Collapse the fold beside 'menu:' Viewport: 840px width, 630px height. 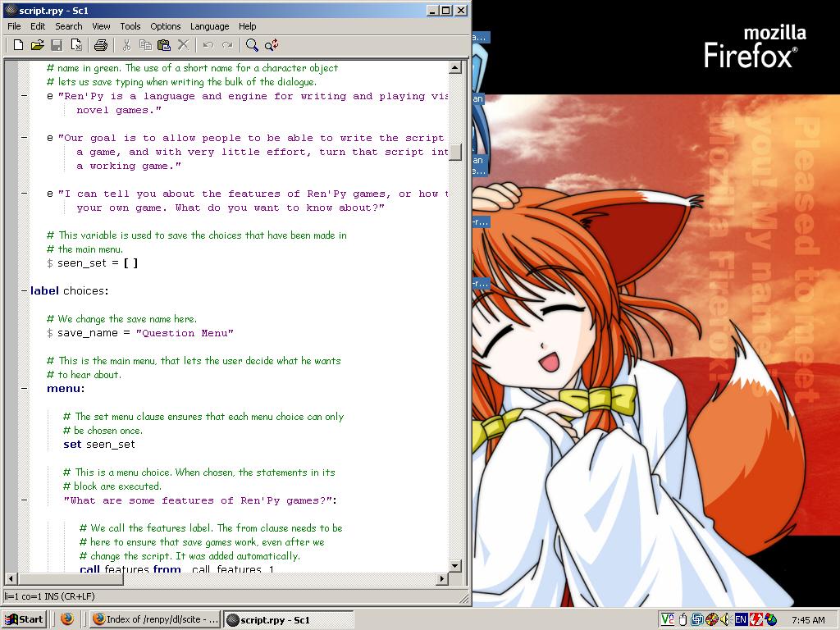24,388
